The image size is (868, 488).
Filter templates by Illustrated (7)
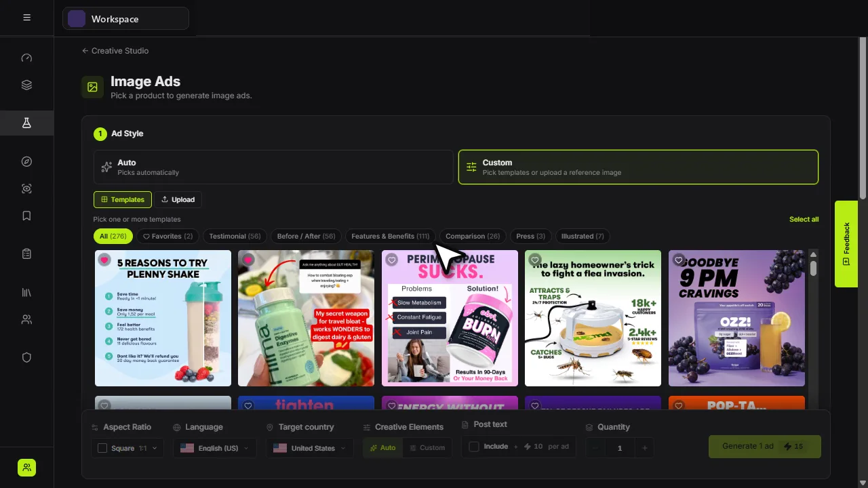point(583,236)
